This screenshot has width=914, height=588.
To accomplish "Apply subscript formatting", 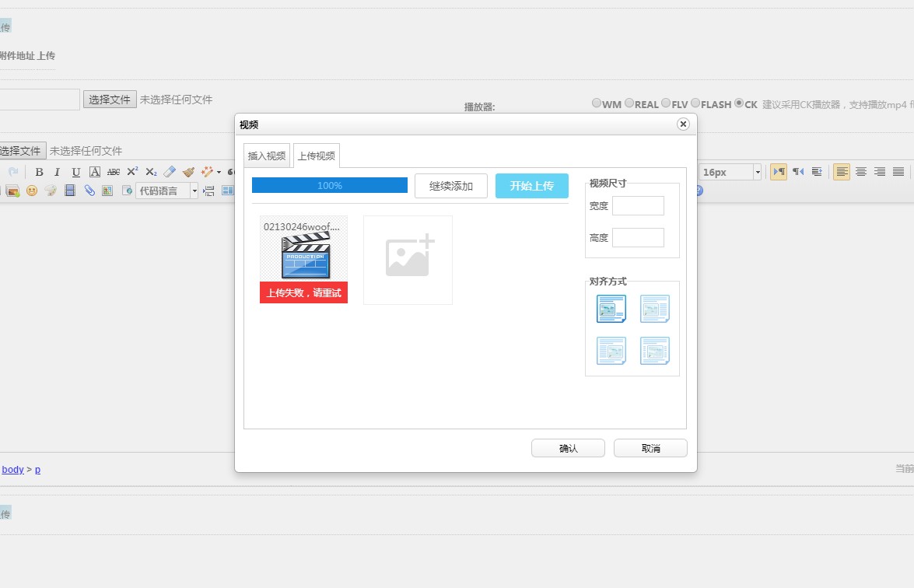I will tap(151, 172).
